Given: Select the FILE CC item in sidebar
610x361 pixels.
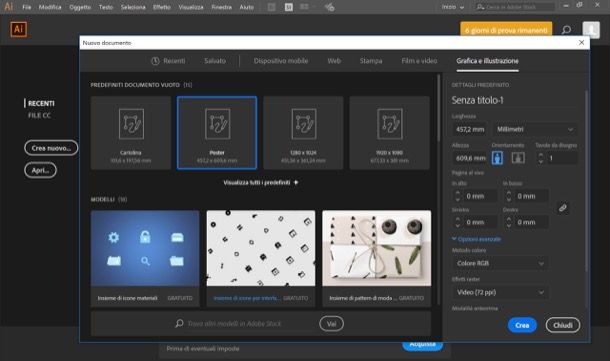Looking at the screenshot, I should tap(39, 116).
